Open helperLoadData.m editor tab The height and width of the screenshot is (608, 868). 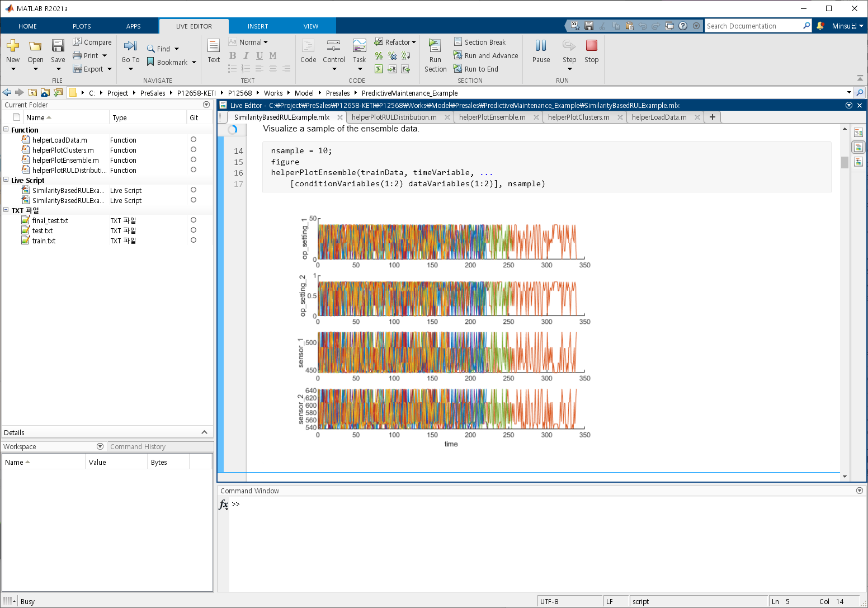[x=659, y=117]
